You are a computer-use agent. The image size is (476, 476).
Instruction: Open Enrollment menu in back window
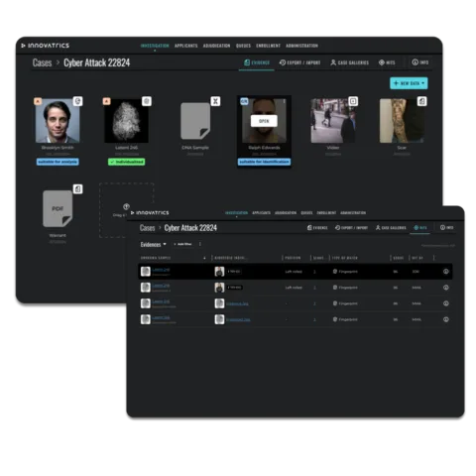click(x=268, y=46)
